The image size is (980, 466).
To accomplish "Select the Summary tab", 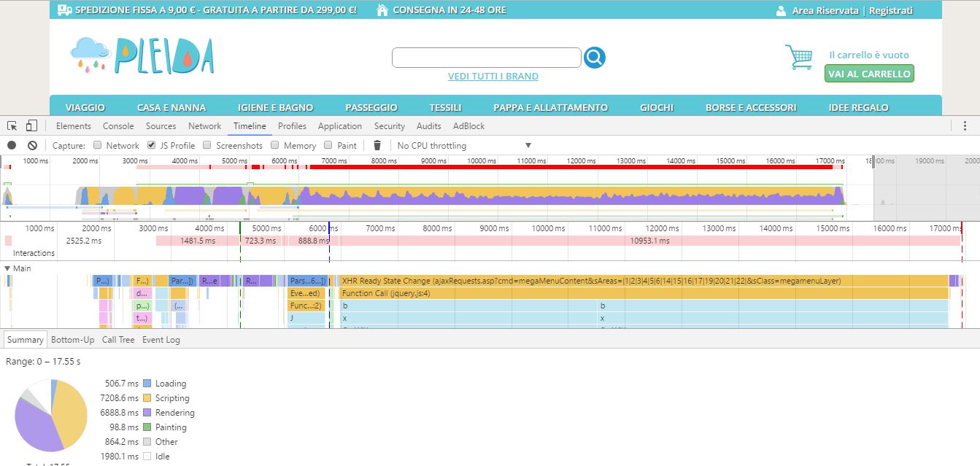I will point(26,340).
